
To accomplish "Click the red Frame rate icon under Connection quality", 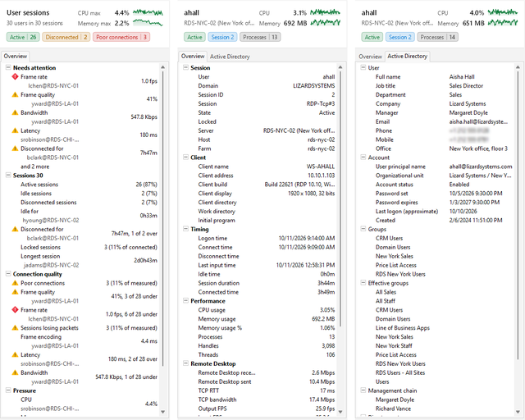I will pyautogui.click(x=15, y=310).
